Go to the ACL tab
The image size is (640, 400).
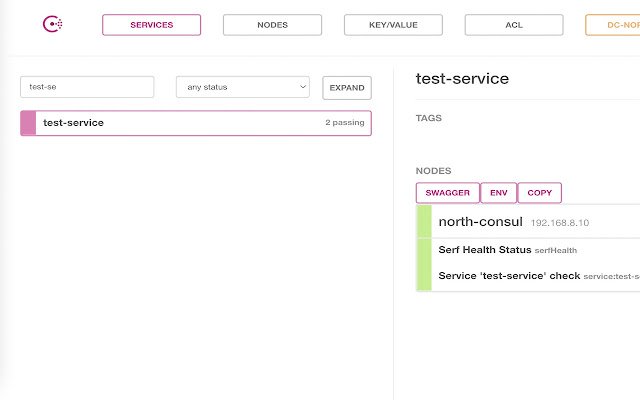point(514,25)
